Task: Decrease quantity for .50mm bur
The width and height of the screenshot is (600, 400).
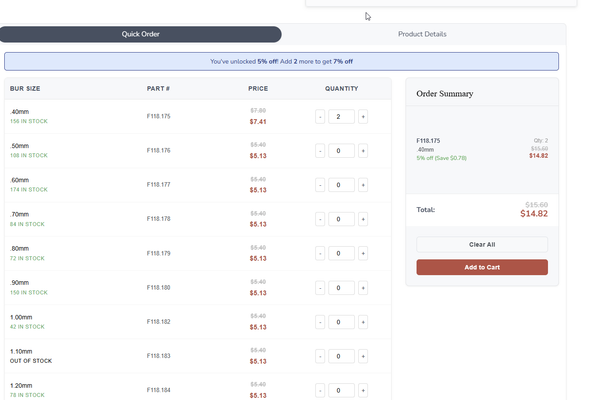Action: 320,151
